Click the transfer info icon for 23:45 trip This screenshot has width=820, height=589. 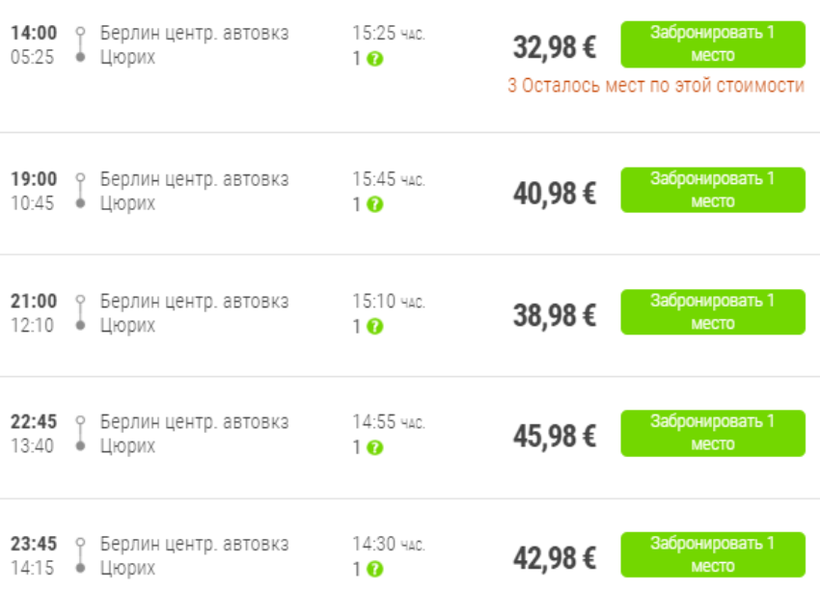375,569
